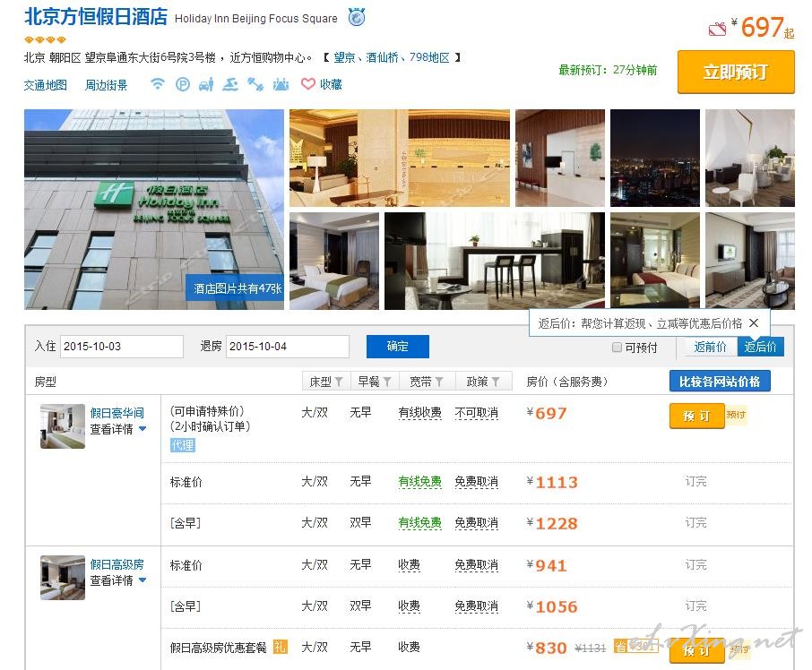Close the 返后价 tooltip popup
This screenshot has height=670, width=812.
(754, 322)
